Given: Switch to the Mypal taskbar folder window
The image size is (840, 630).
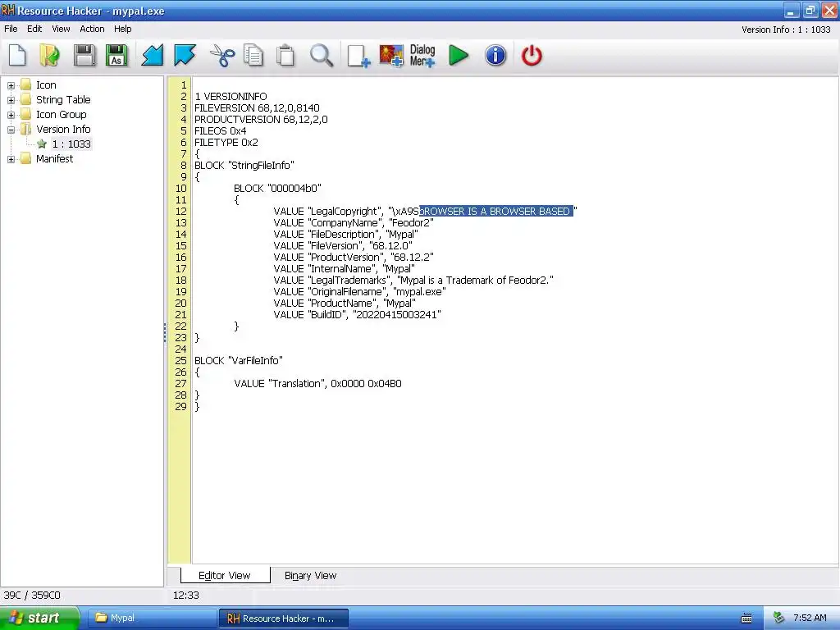Looking at the screenshot, I should 151,618.
